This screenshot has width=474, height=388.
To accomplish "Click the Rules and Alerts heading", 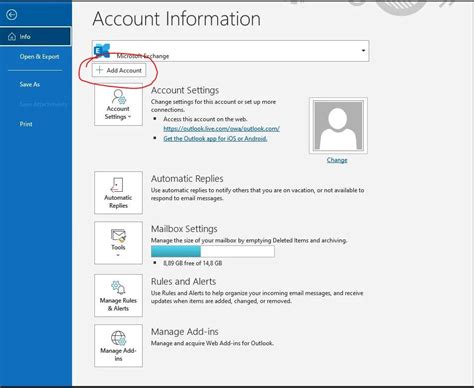I will coord(183,282).
